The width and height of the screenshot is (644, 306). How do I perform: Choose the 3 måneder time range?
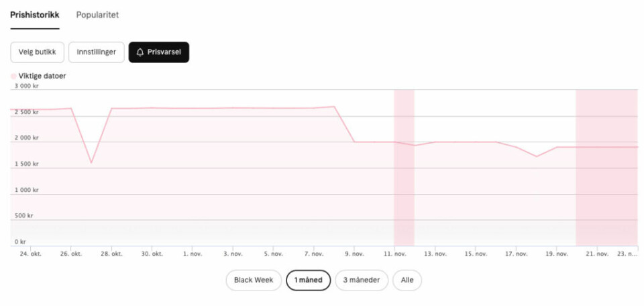coord(362,280)
